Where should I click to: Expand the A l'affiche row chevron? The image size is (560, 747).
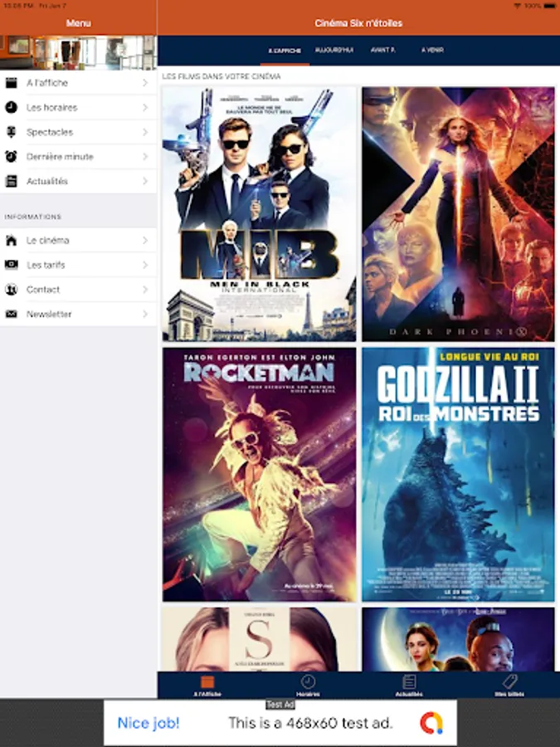pyautogui.click(x=145, y=83)
